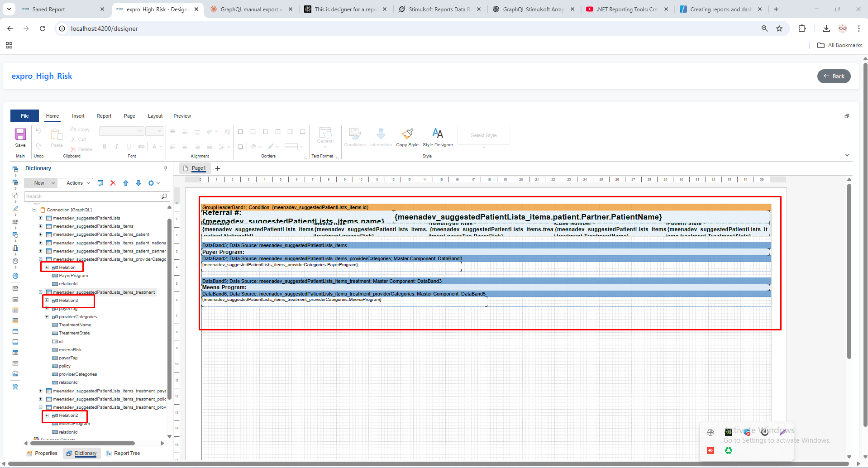Viewport: 868px width, 468px height.
Task: Click the Dictionary search field
Action: (92, 197)
